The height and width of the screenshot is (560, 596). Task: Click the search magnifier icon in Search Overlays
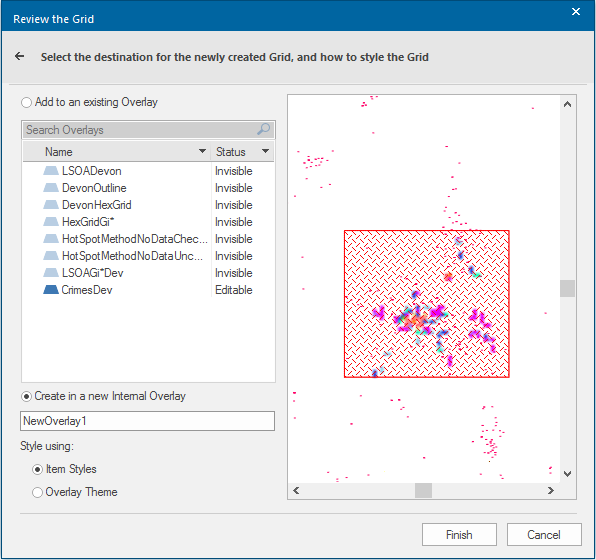[263, 130]
